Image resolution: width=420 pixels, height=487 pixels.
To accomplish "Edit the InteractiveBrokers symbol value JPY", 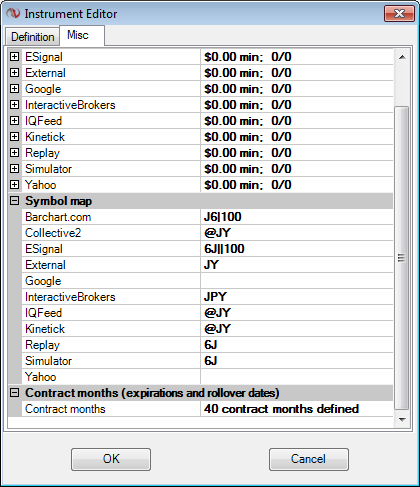I will (x=297, y=297).
